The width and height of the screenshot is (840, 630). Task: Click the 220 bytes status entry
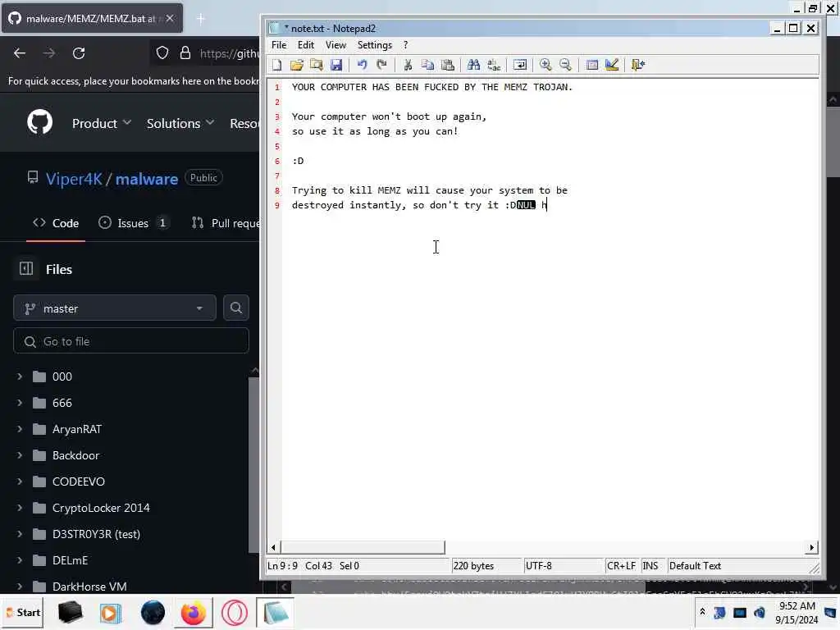[x=486, y=566]
